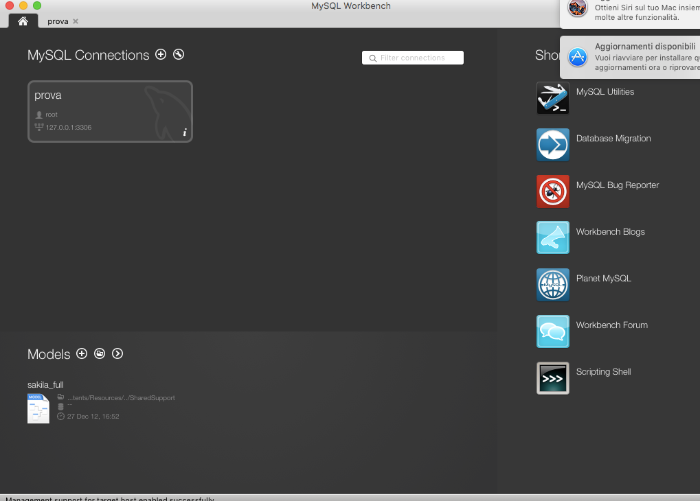
Task: Open the manage connections wrench icon
Action: (x=179, y=54)
